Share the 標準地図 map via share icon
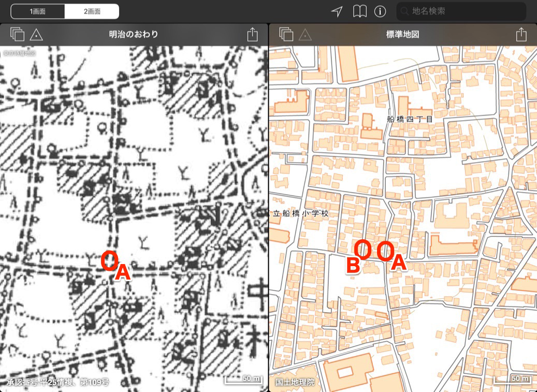This screenshot has height=392, width=537. tap(521, 35)
